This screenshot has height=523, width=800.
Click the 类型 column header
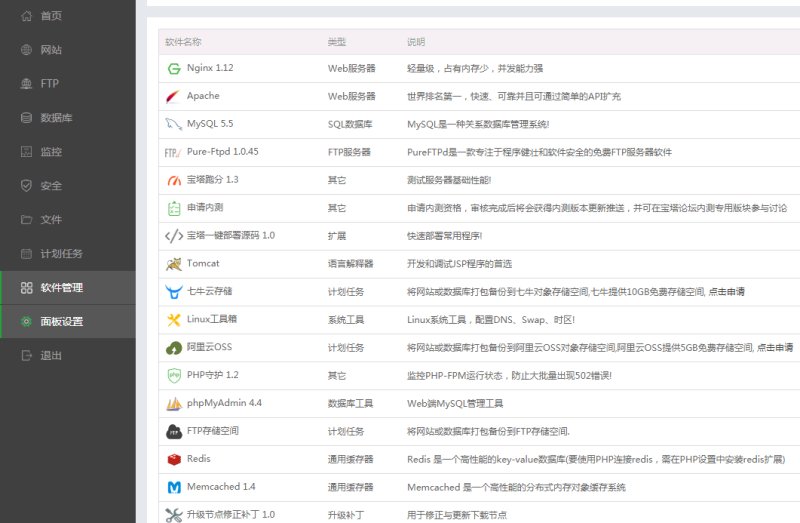tap(337, 42)
